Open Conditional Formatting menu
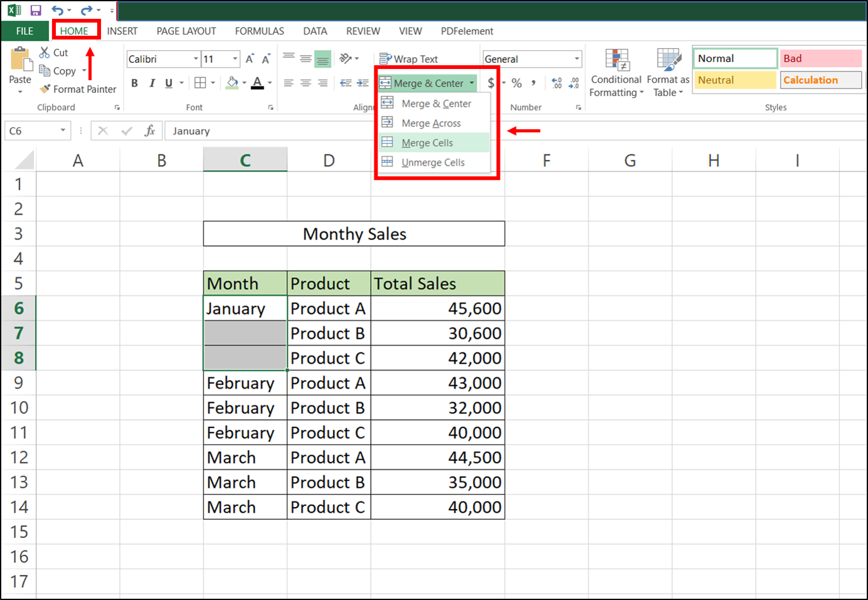 [617, 73]
